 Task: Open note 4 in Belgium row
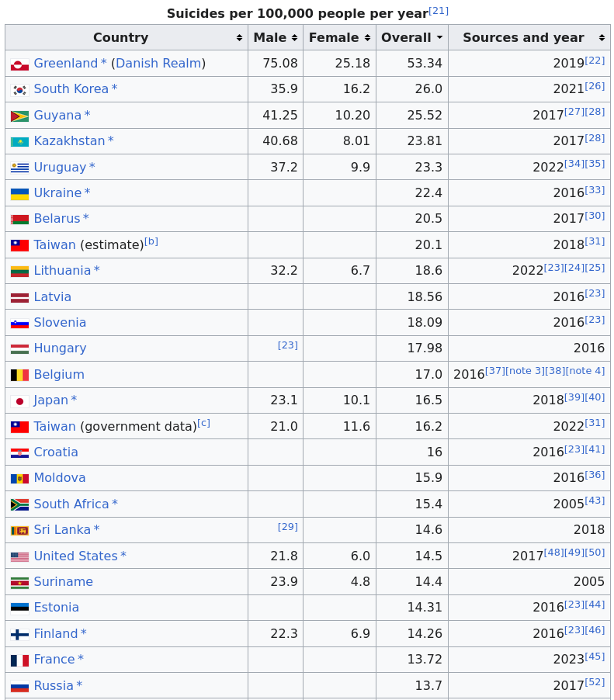click(585, 371)
